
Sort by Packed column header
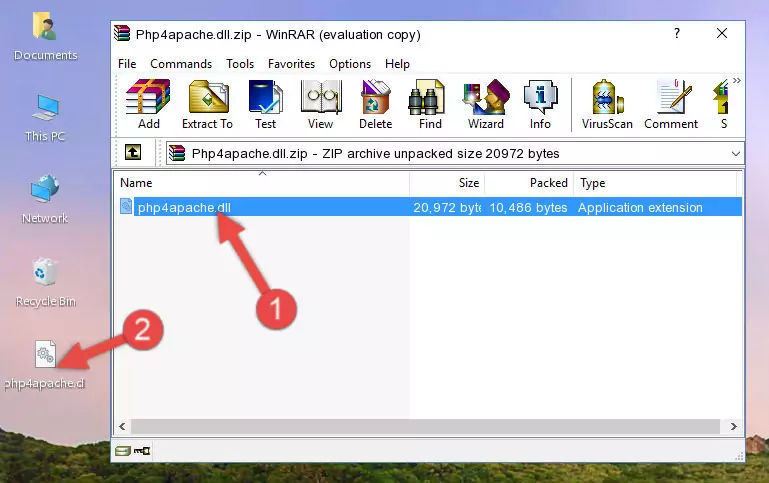529,183
